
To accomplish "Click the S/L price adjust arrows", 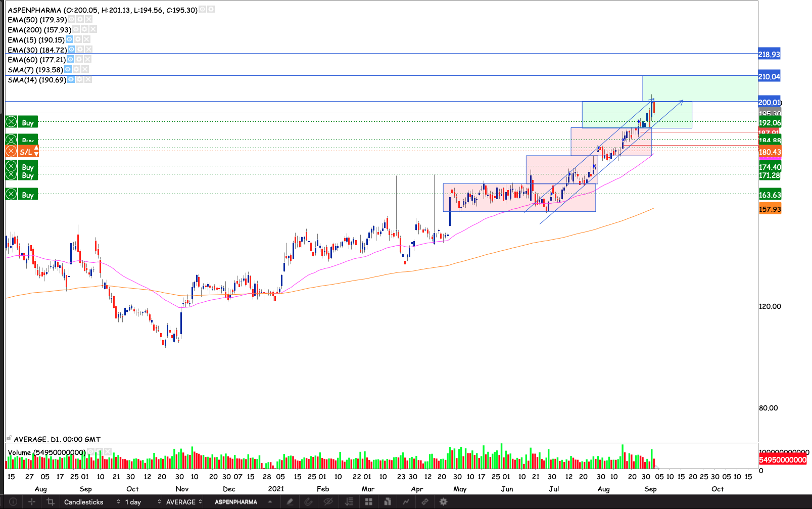I will point(36,151).
